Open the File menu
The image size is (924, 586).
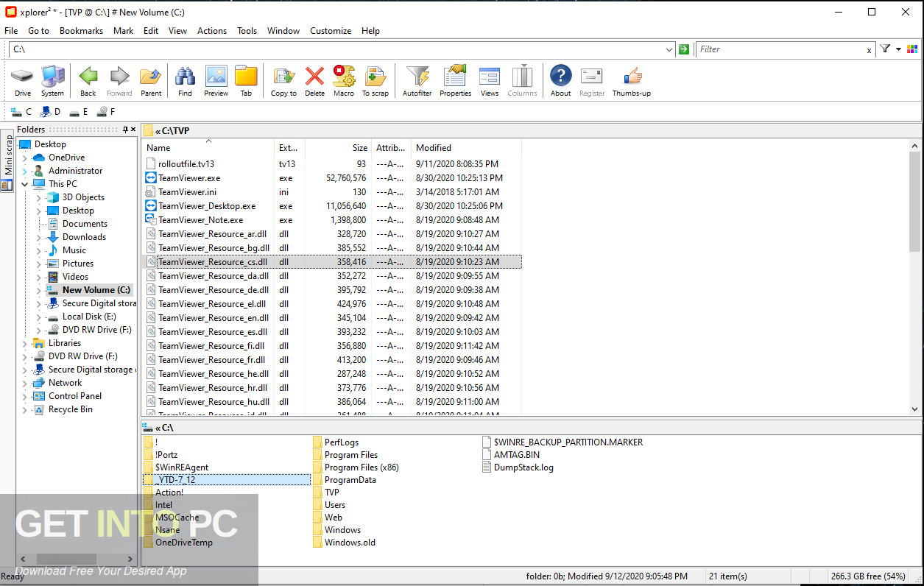click(11, 31)
